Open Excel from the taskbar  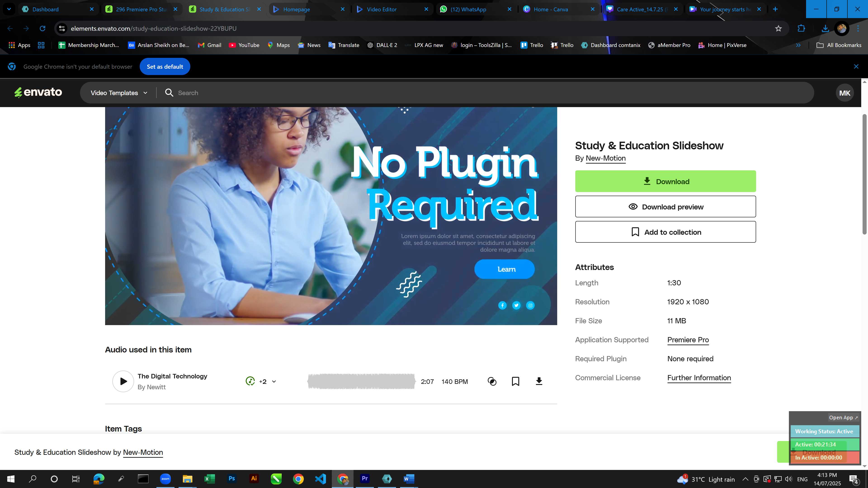[209, 479]
